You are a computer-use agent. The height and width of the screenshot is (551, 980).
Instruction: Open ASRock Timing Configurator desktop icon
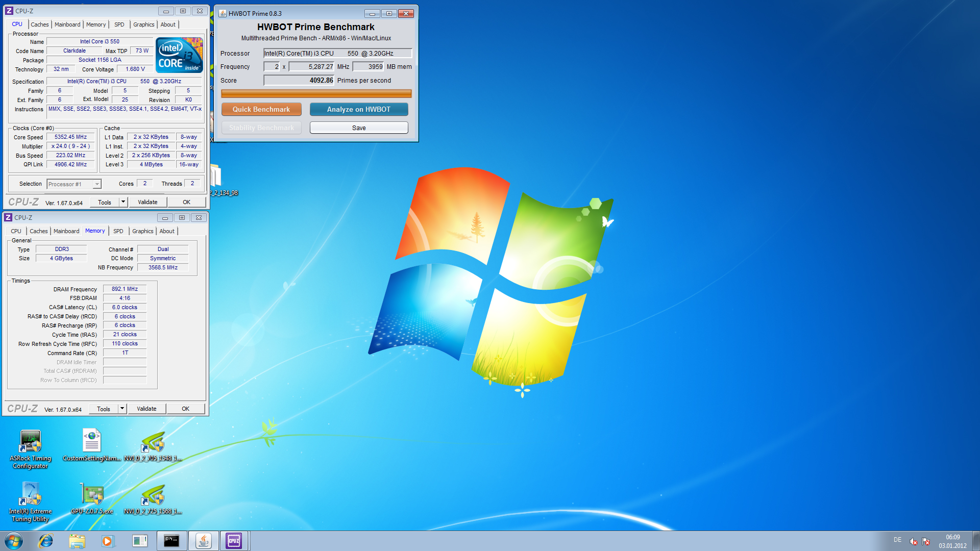[30, 448]
